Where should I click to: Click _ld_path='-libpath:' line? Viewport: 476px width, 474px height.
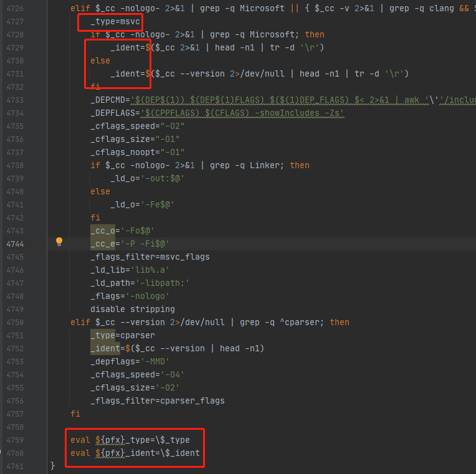(140, 283)
